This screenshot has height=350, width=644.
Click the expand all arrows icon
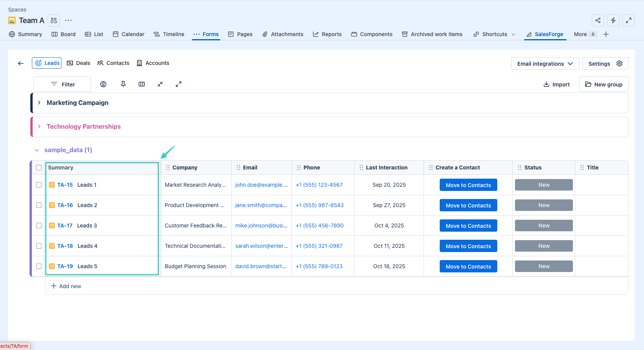pyautogui.click(x=179, y=84)
